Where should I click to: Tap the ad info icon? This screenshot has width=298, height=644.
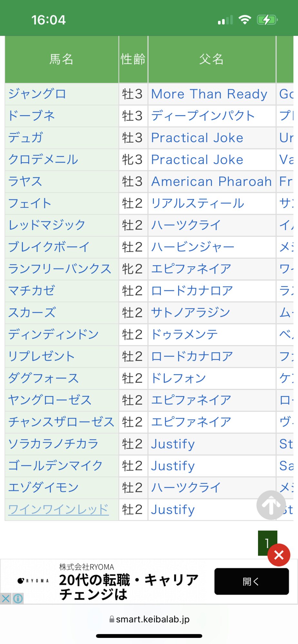pyautogui.click(x=18, y=599)
